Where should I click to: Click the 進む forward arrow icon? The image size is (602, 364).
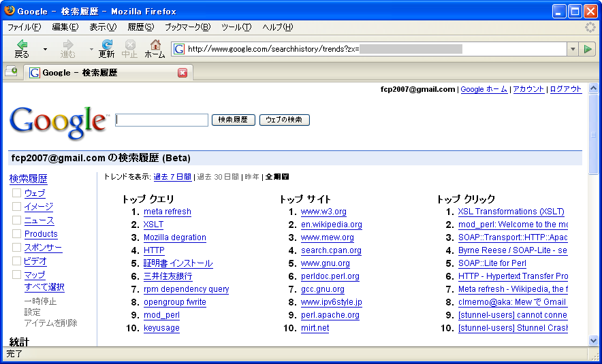pos(68,44)
